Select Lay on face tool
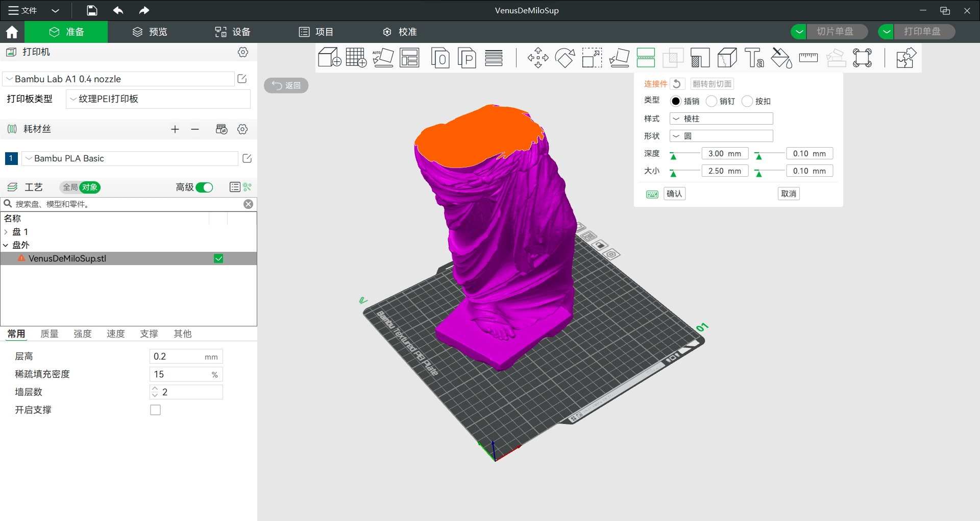Image resolution: width=980 pixels, height=521 pixels. (619, 58)
